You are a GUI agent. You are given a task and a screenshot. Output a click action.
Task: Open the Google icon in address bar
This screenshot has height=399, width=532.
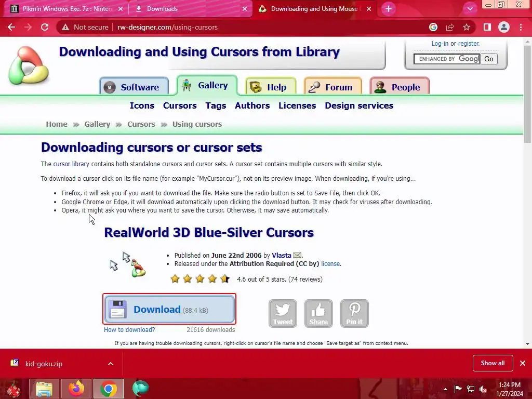click(x=433, y=27)
